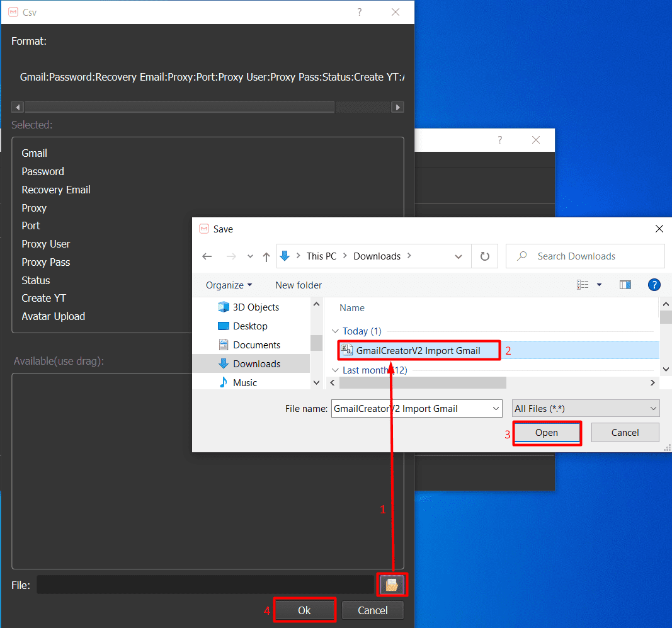Click Open button in Save dialog
672x628 pixels.
pyautogui.click(x=547, y=433)
